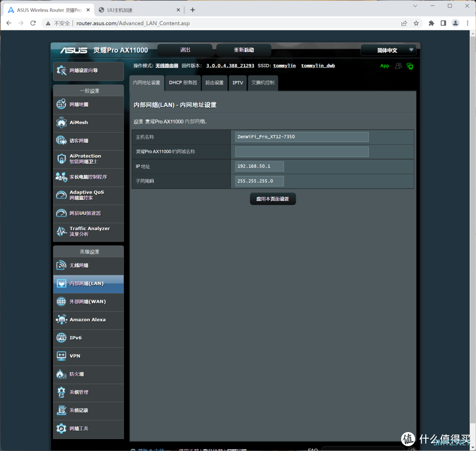Open a new browser tab
Viewport: 476px width, 451px height.
tap(193, 10)
